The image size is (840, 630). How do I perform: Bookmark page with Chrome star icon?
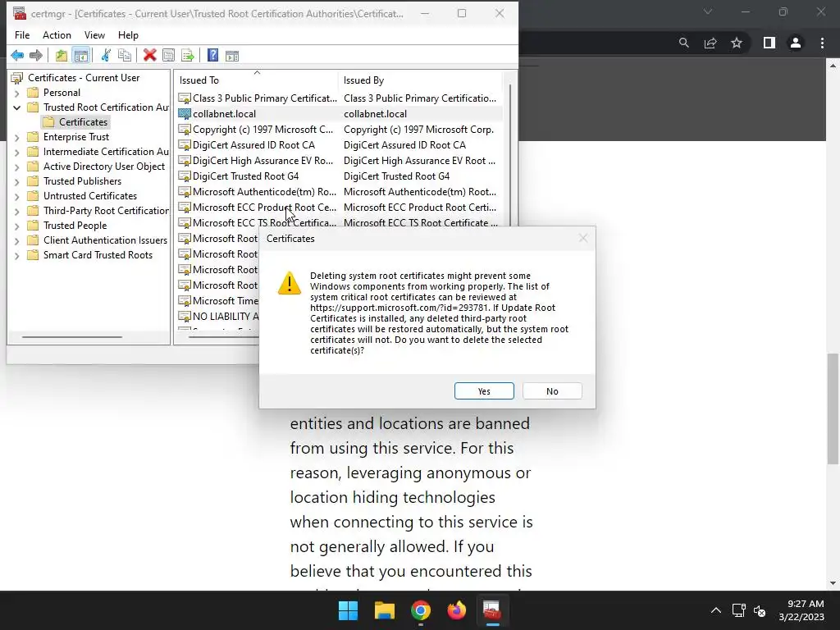[x=737, y=43]
